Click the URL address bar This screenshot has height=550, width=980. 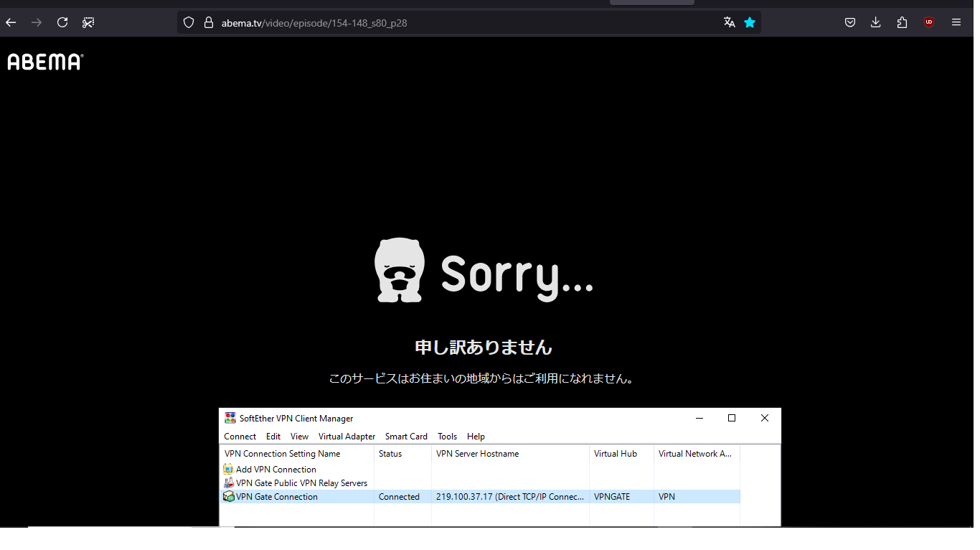click(469, 22)
